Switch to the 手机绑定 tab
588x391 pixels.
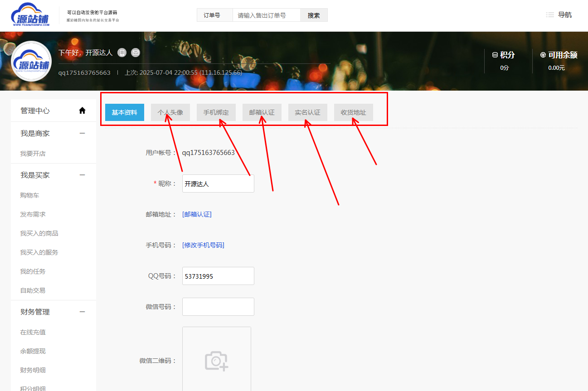pos(216,112)
